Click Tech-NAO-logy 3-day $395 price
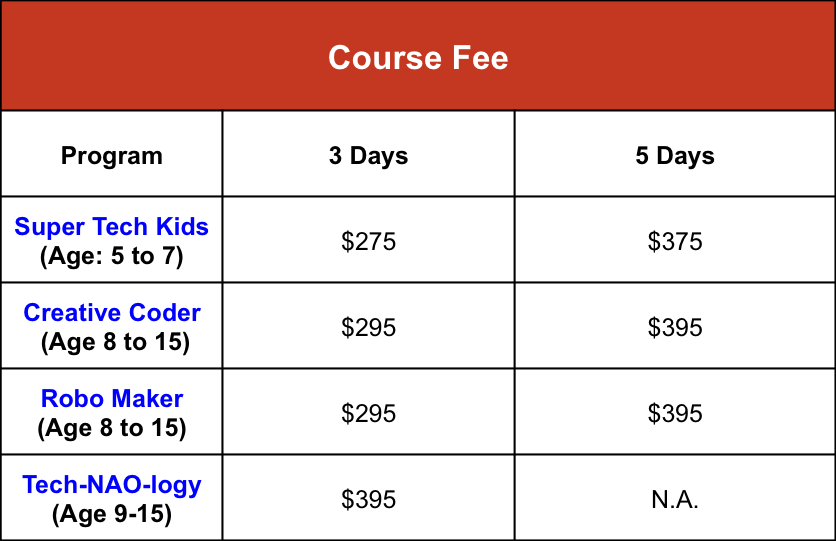The image size is (836, 541). 368,500
